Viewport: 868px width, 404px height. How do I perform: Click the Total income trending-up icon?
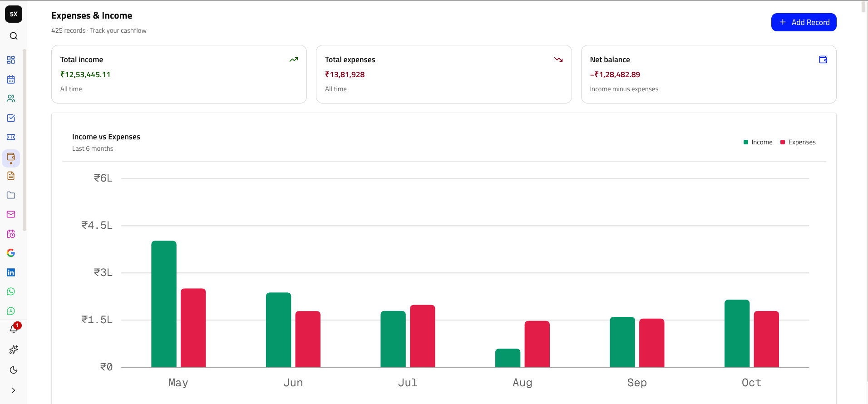point(294,59)
